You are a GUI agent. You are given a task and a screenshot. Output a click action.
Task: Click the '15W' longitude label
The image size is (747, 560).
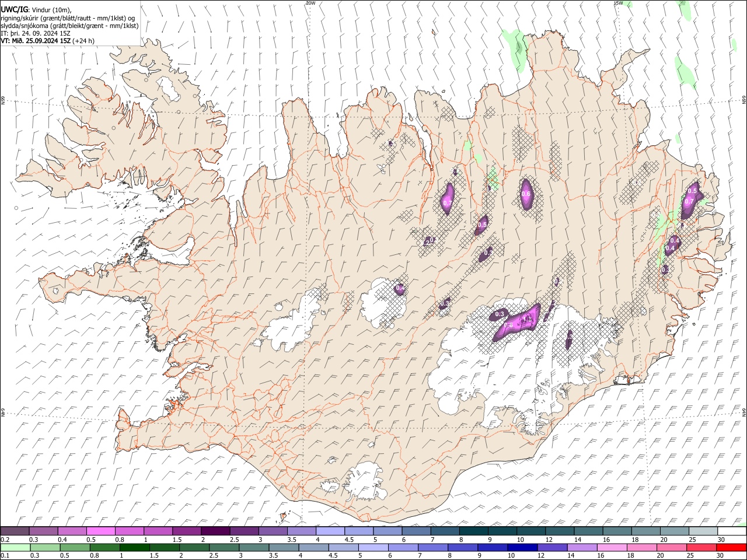[618, 3]
